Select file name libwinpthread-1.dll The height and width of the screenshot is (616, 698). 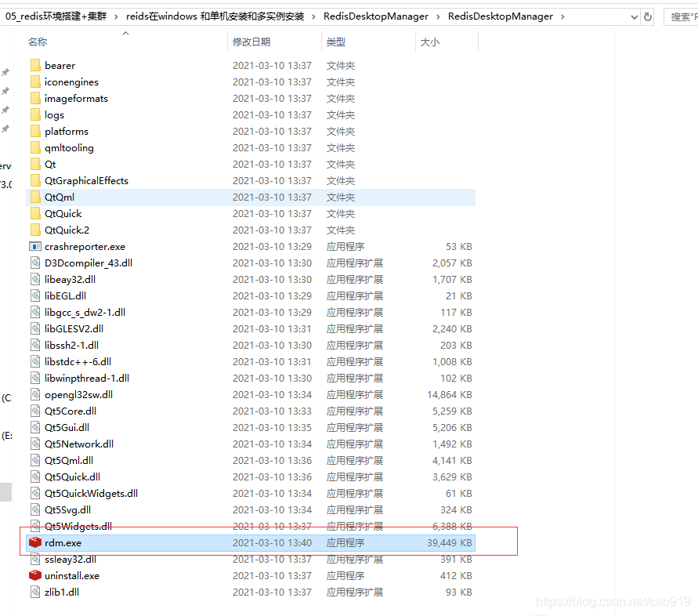point(87,379)
